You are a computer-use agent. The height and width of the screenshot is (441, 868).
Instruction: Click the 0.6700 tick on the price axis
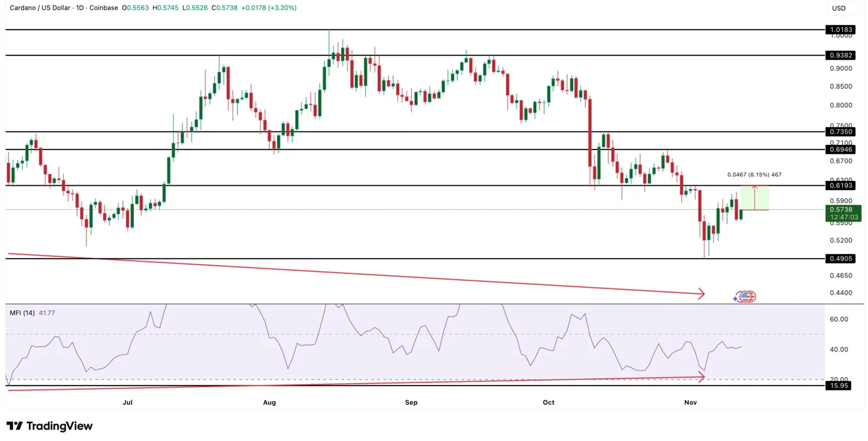(x=841, y=161)
